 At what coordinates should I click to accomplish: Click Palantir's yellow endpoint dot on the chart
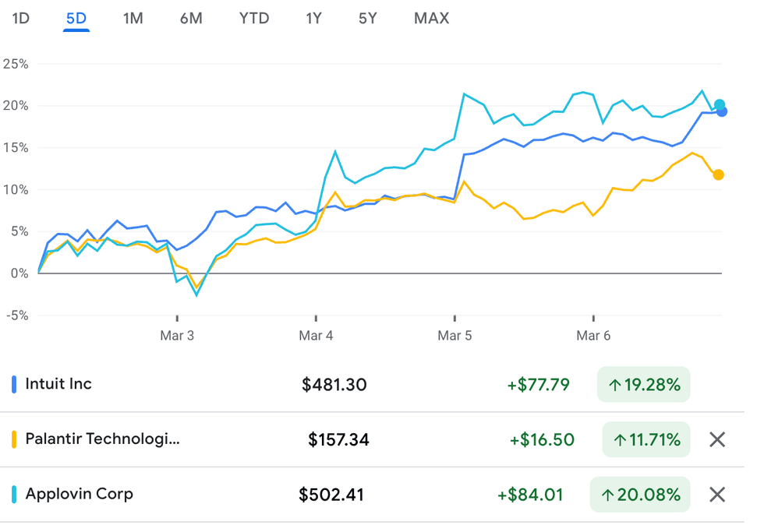(x=719, y=175)
